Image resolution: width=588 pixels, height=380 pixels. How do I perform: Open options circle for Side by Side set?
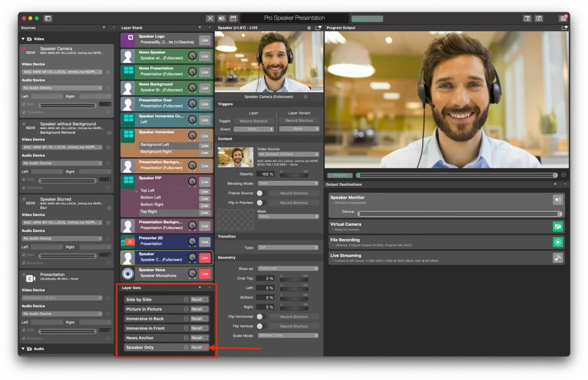[x=186, y=300]
